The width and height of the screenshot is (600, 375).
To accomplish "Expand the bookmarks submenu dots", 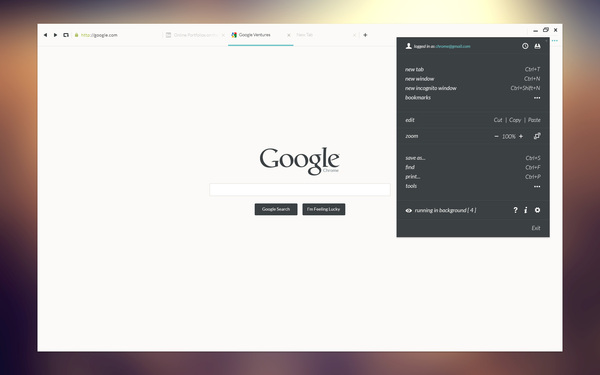I will tap(537, 98).
